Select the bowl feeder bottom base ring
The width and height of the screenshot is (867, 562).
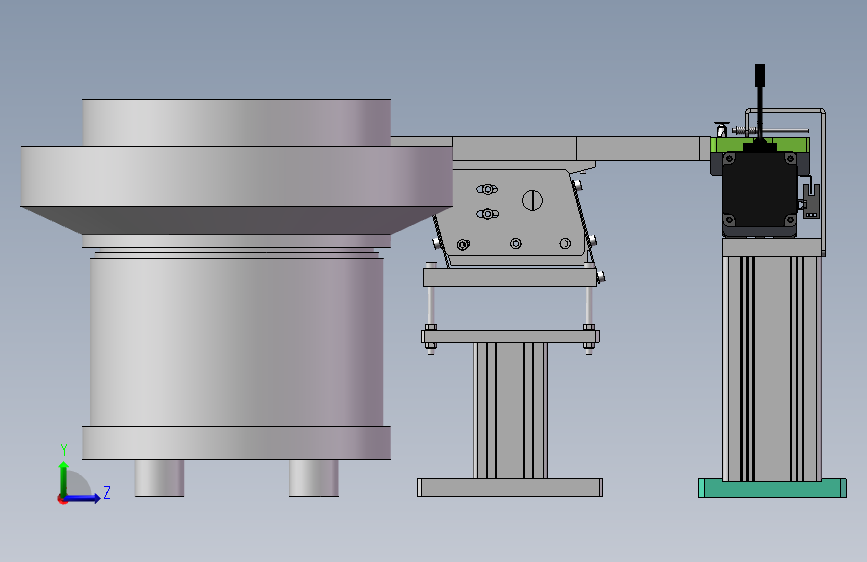tap(237, 443)
